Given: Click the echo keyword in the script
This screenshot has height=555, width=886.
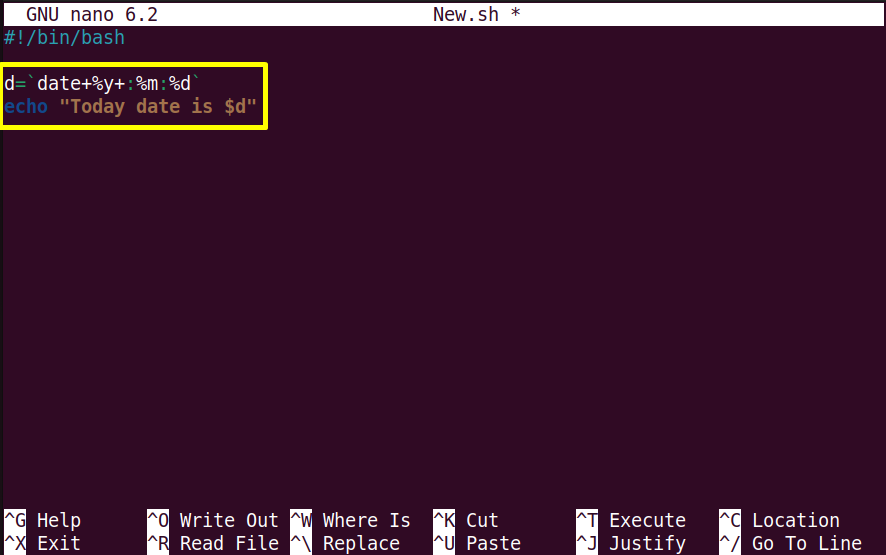Looking at the screenshot, I should [26, 106].
